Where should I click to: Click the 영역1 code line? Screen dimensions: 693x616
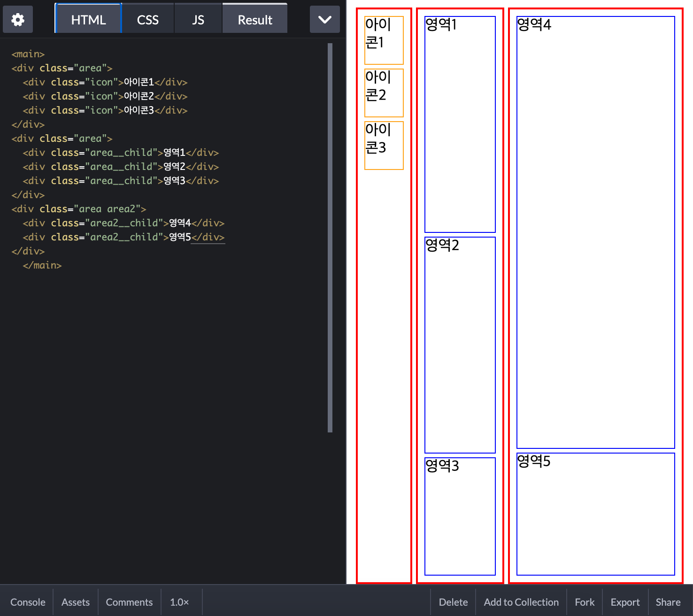tap(121, 153)
